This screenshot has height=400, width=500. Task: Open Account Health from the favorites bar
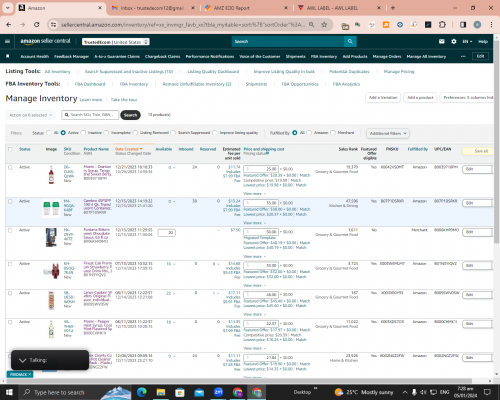coord(35,56)
